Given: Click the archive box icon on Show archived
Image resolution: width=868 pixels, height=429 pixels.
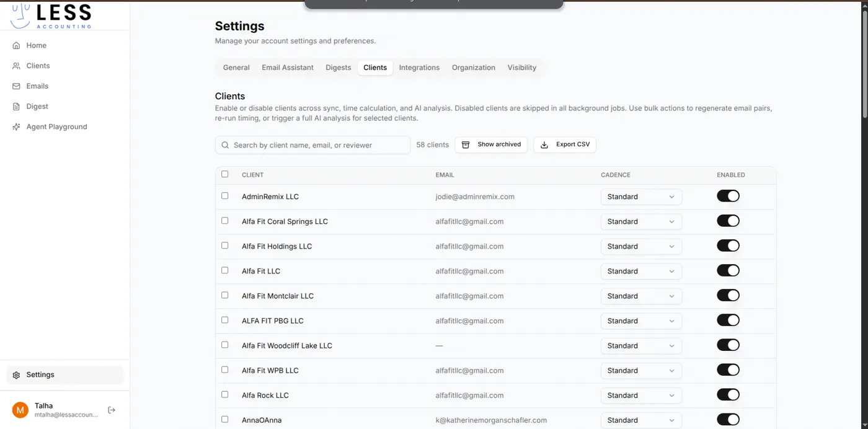Looking at the screenshot, I should pyautogui.click(x=466, y=144).
